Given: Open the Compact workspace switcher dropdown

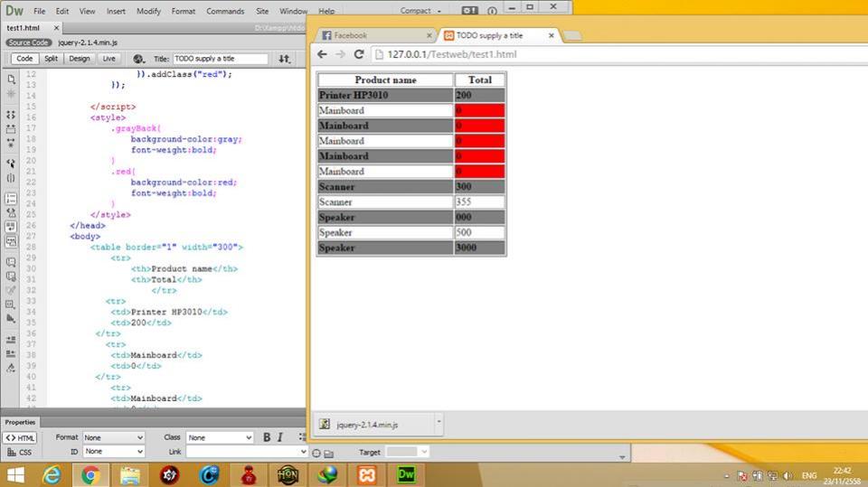Looking at the screenshot, I should pos(420,11).
